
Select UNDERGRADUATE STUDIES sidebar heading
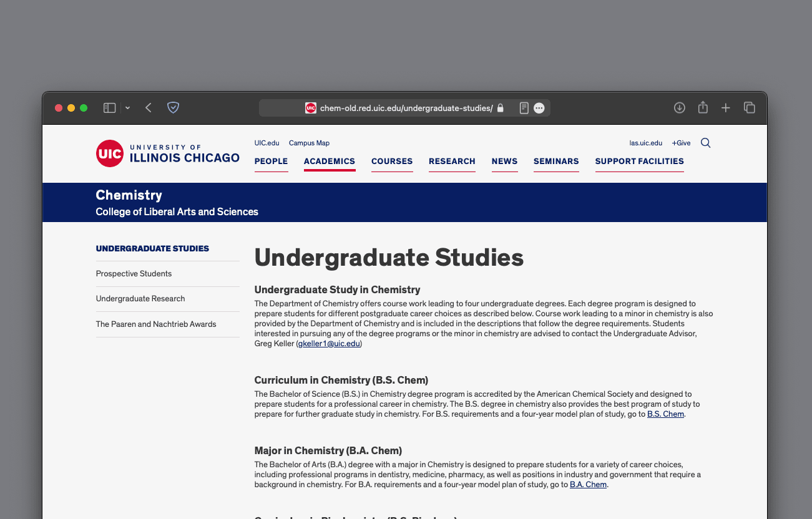click(152, 248)
